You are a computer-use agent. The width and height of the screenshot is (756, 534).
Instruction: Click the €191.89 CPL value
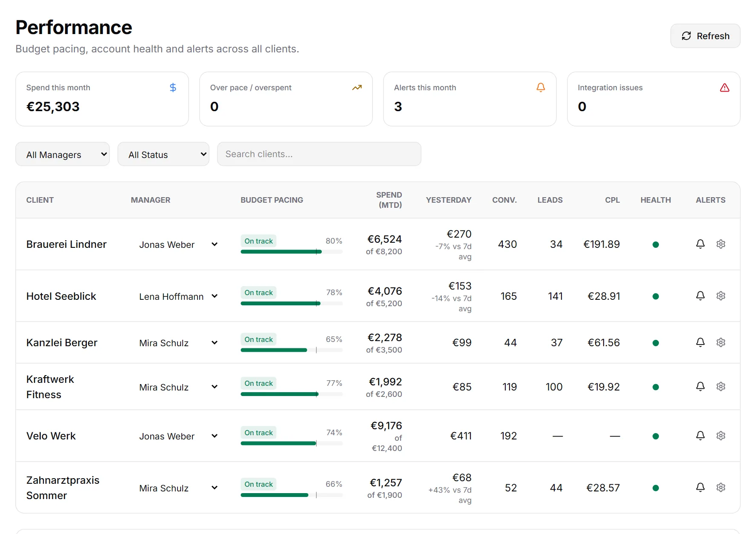tap(601, 244)
